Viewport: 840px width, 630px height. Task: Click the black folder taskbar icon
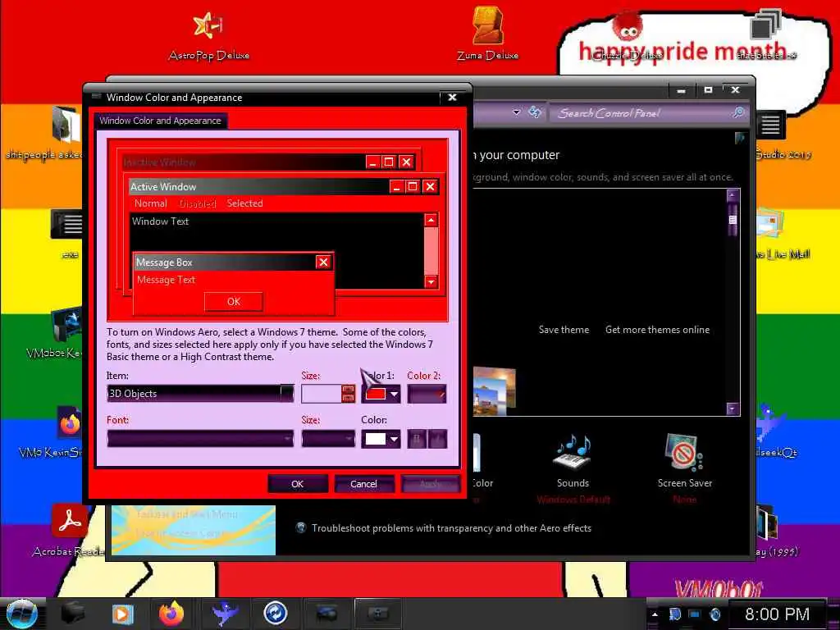point(73,614)
